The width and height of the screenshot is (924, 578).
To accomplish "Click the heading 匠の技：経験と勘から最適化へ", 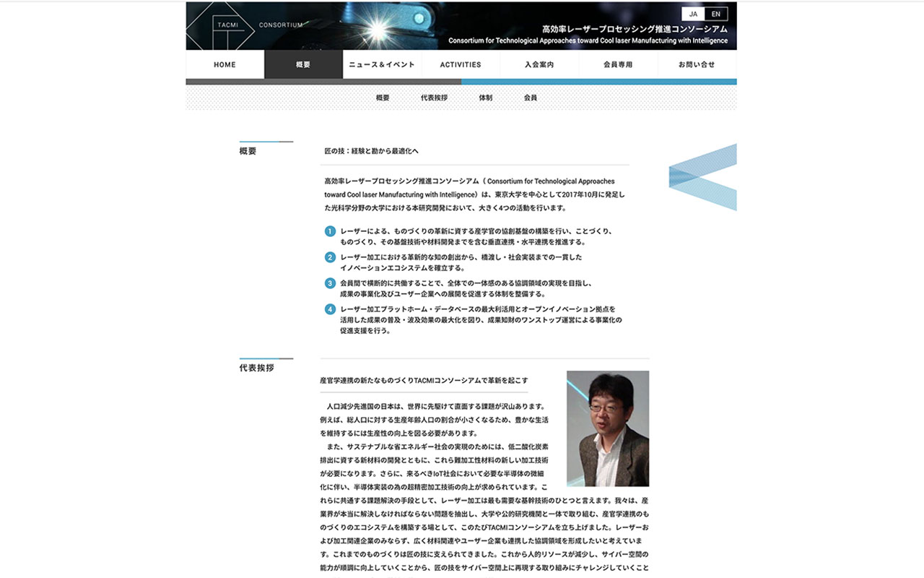I will click(x=371, y=152).
